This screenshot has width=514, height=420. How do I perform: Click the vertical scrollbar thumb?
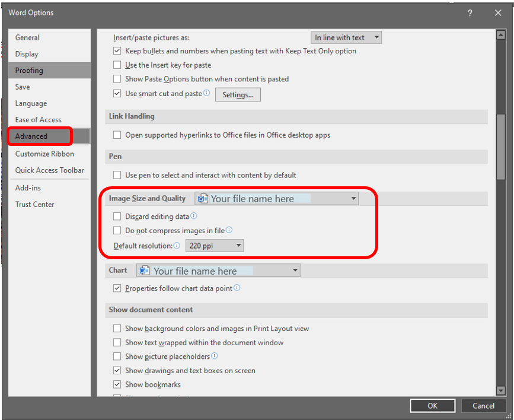501,144
